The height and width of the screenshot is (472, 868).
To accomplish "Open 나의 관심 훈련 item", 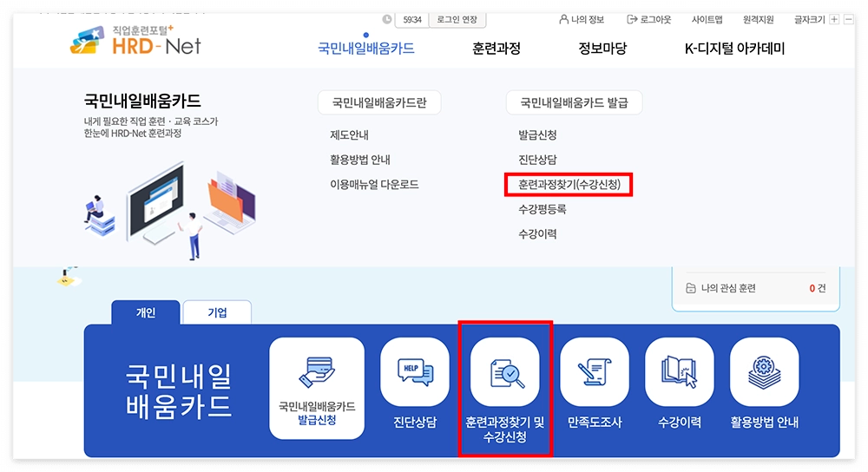I will tap(756, 288).
